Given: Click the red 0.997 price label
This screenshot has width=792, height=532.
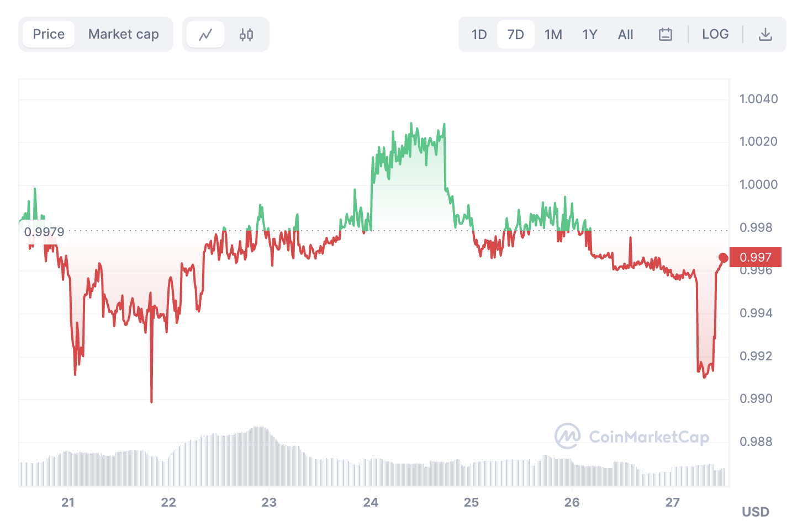Looking at the screenshot, I should pyautogui.click(x=754, y=257).
